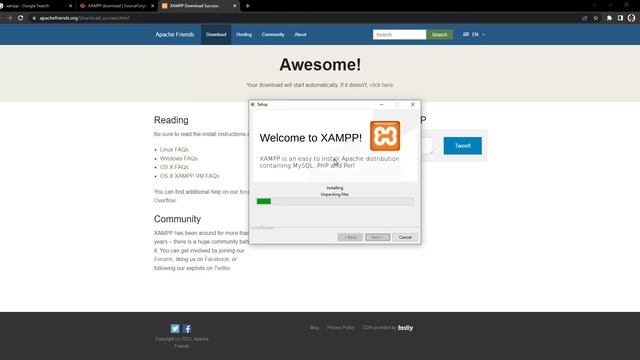640x360 pixels.
Task: Click the 'Welcome to XAMPP!' title text
Action: tap(311, 138)
